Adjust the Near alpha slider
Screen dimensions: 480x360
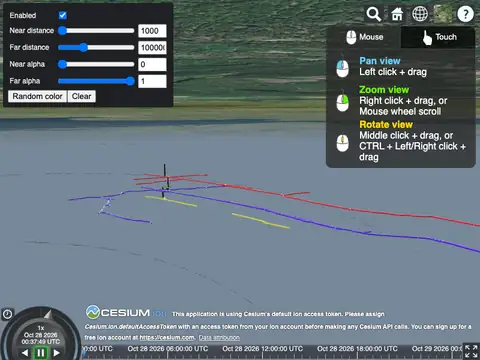96,64
